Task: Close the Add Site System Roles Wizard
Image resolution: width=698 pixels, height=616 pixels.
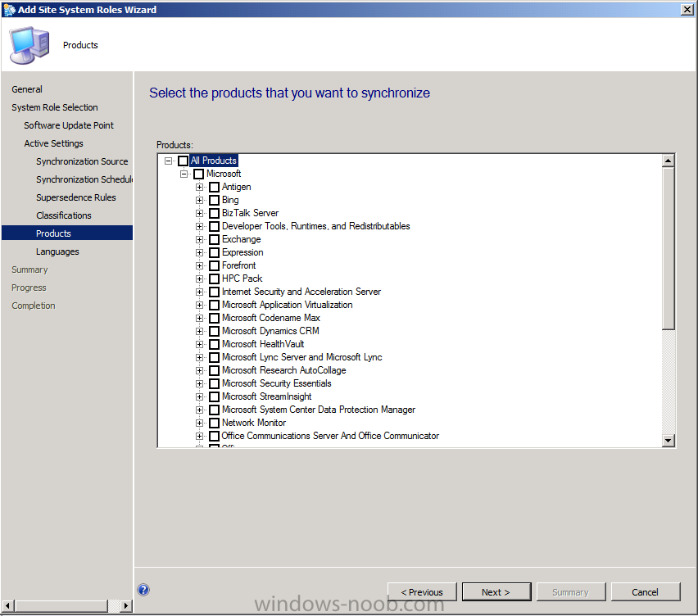Action: pyautogui.click(x=687, y=9)
